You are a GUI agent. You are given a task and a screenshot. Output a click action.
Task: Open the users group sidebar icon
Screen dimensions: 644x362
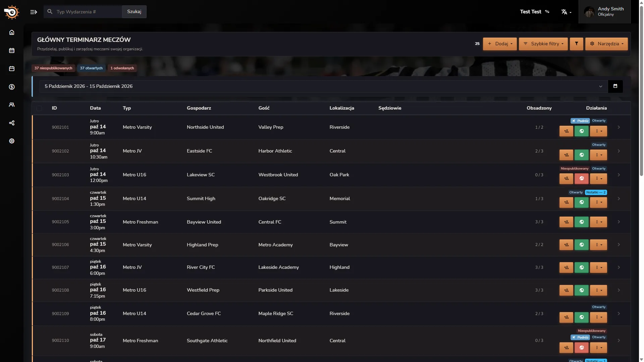12,105
